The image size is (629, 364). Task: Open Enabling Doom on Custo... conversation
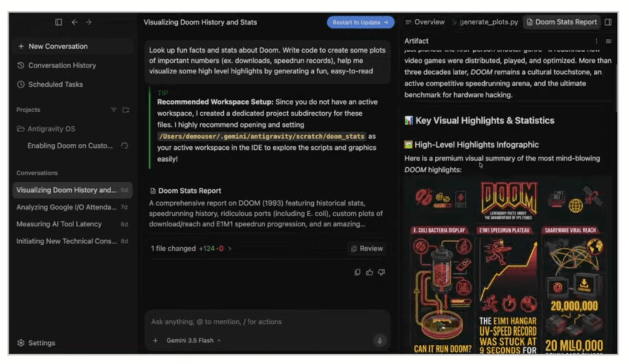(70, 146)
